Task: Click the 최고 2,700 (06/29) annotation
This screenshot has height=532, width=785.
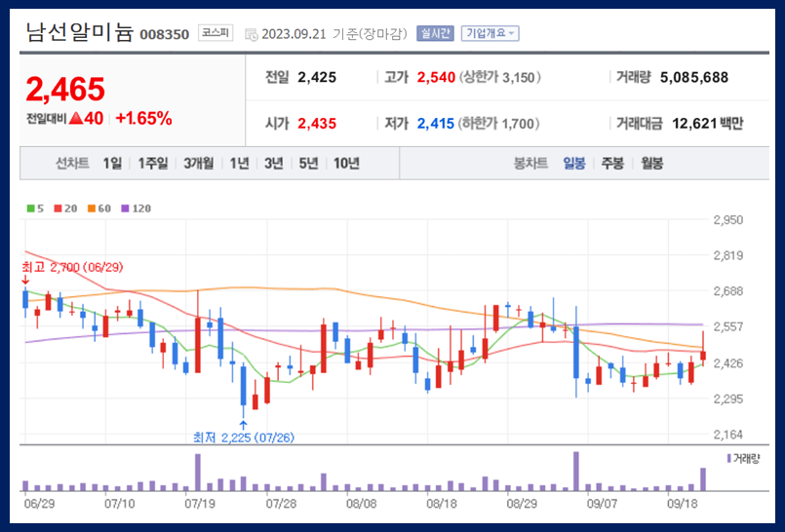Action: point(72,268)
